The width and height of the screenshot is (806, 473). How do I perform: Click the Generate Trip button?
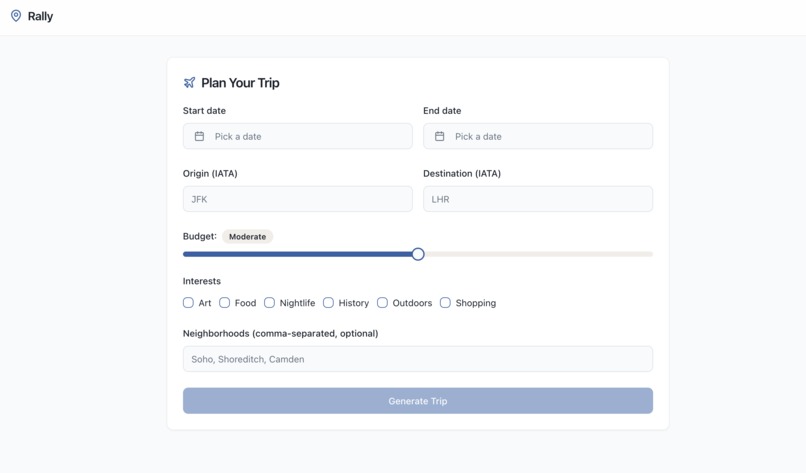(x=418, y=401)
